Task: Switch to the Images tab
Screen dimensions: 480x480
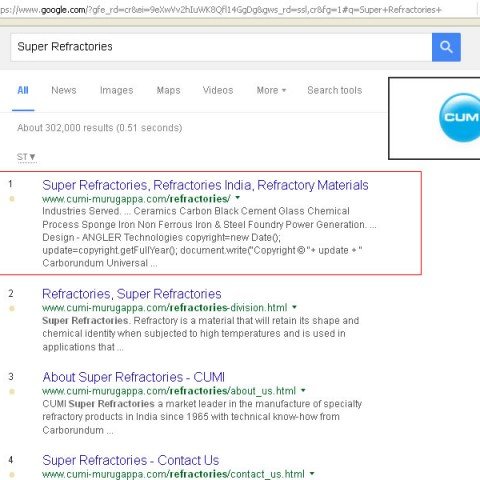Action: [x=117, y=90]
